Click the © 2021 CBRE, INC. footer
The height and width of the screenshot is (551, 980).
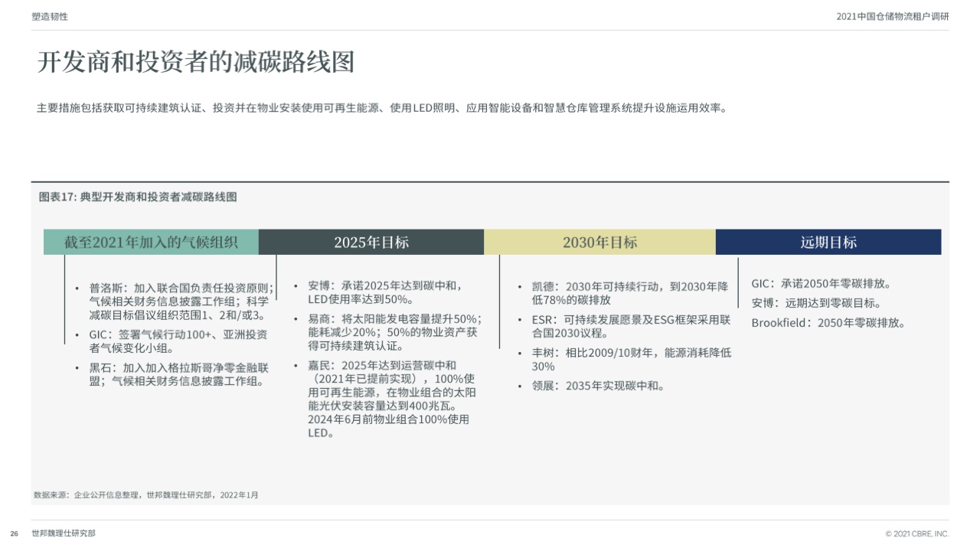(x=916, y=533)
